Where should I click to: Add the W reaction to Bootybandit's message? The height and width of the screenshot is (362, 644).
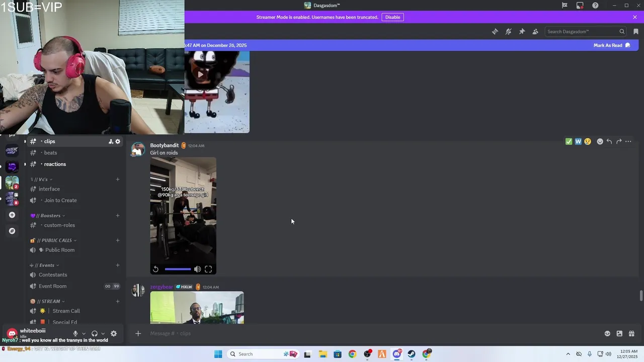tap(578, 141)
